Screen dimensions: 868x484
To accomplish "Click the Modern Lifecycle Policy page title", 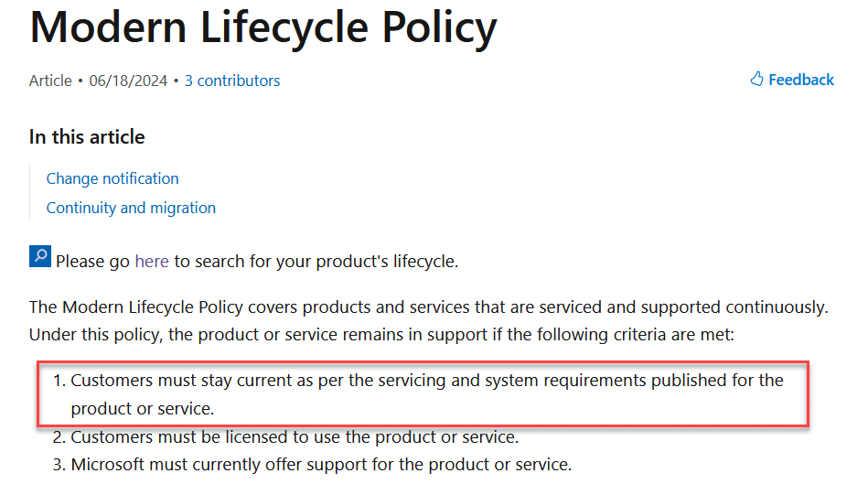I will point(263,28).
